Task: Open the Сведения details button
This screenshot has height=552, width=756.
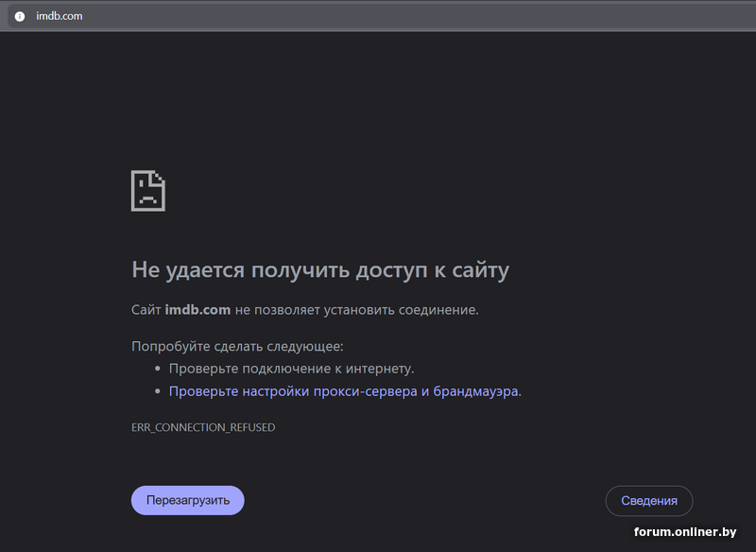Action: [x=649, y=500]
